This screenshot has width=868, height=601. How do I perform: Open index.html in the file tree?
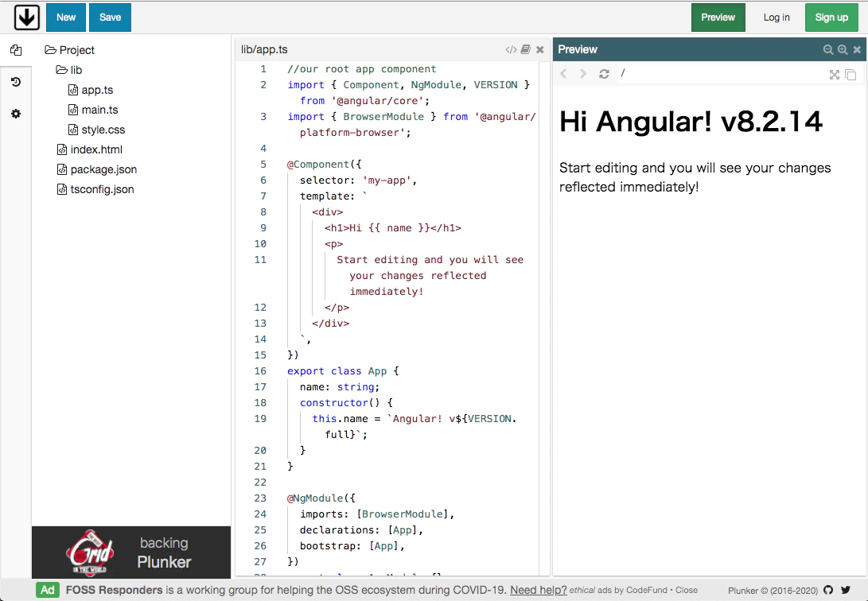point(90,149)
